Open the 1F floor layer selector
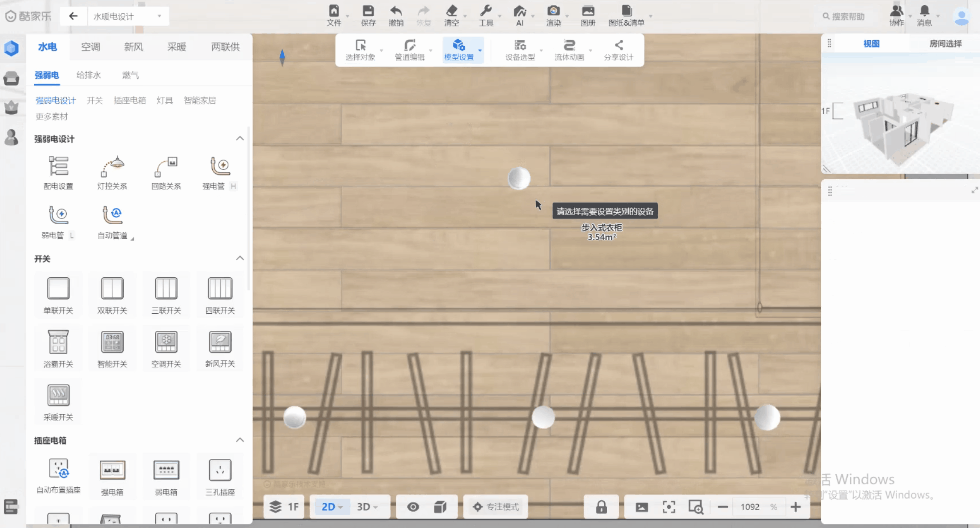 tap(284, 507)
